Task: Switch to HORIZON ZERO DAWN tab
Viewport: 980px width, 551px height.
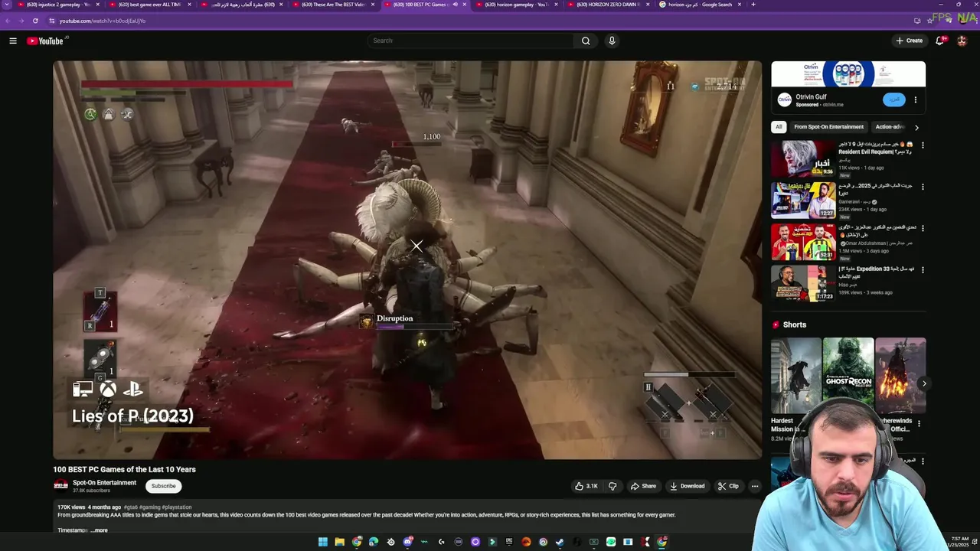Action: [x=607, y=5]
